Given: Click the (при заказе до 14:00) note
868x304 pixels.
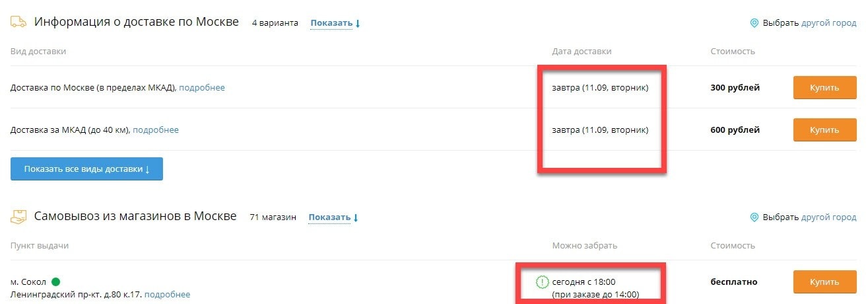Looking at the screenshot, I should click(x=595, y=295).
